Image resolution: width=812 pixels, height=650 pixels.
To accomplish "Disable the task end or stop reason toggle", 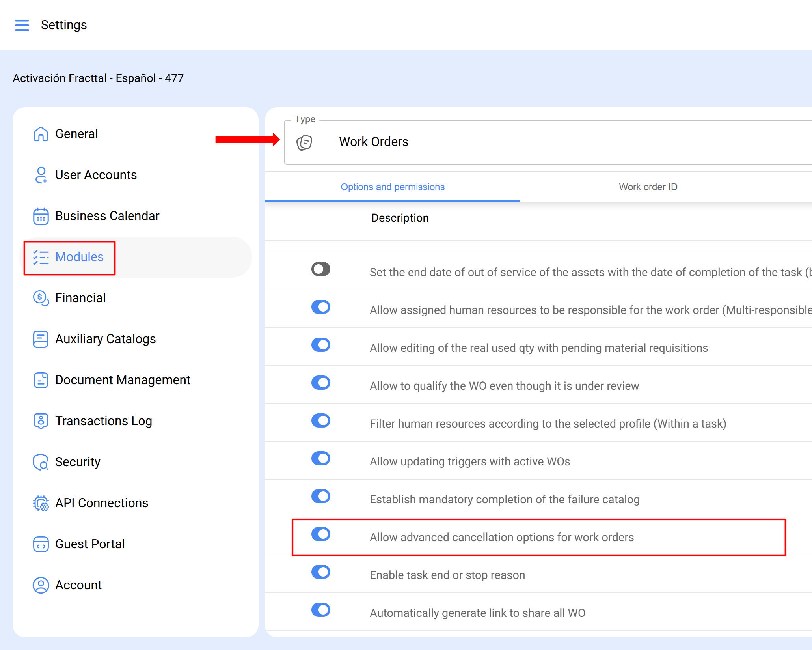I will [320, 572].
